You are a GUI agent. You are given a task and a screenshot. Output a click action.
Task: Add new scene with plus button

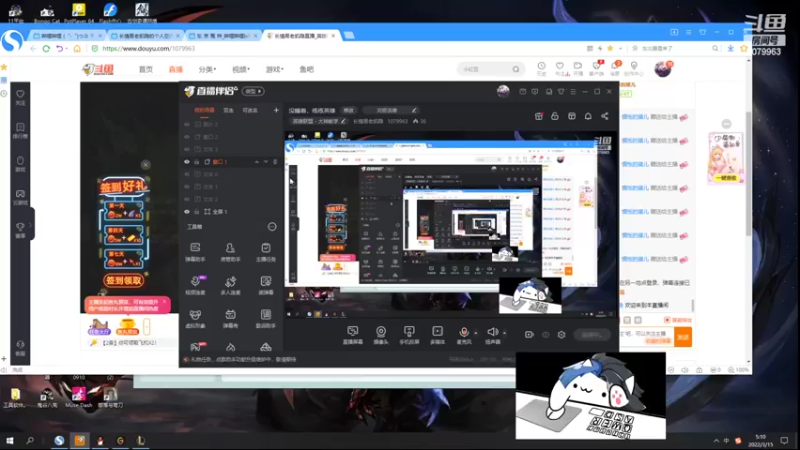(x=276, y=110)
